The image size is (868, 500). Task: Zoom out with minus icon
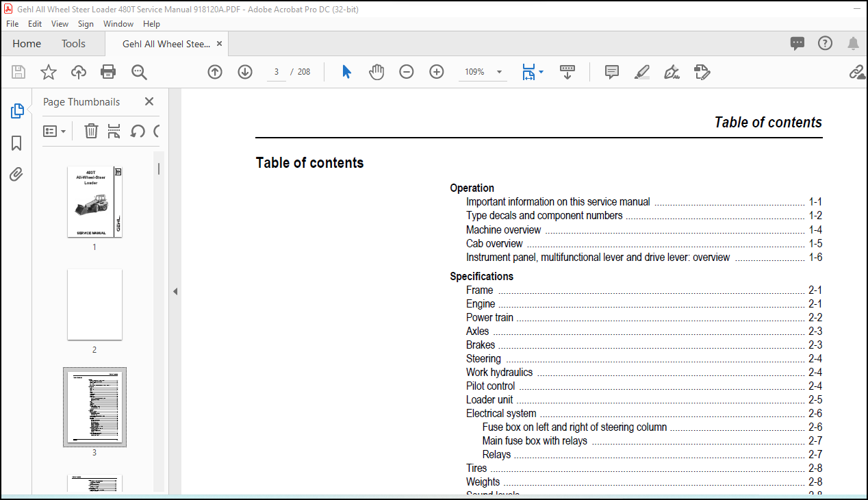[x=407, y=72]
